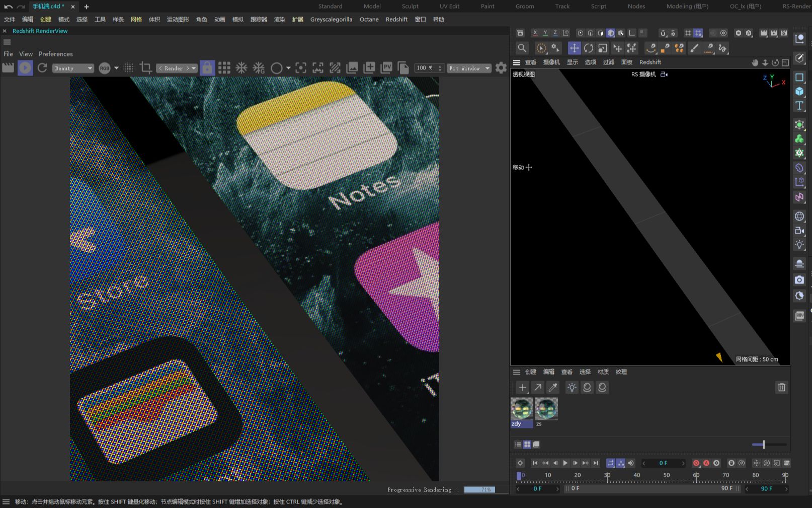Click the viewport pan hand icon
The image size is (812, 508).
point(755,62)
